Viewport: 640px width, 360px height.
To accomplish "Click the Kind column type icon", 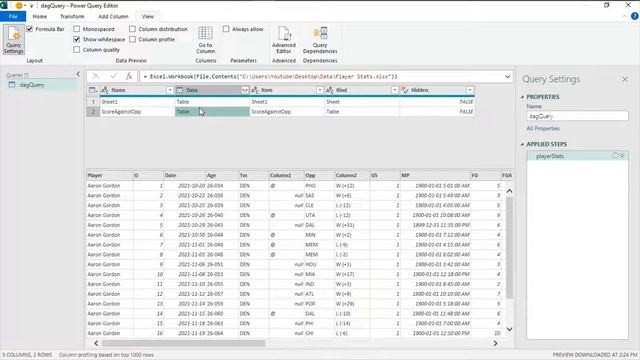I will coord(330,90).
